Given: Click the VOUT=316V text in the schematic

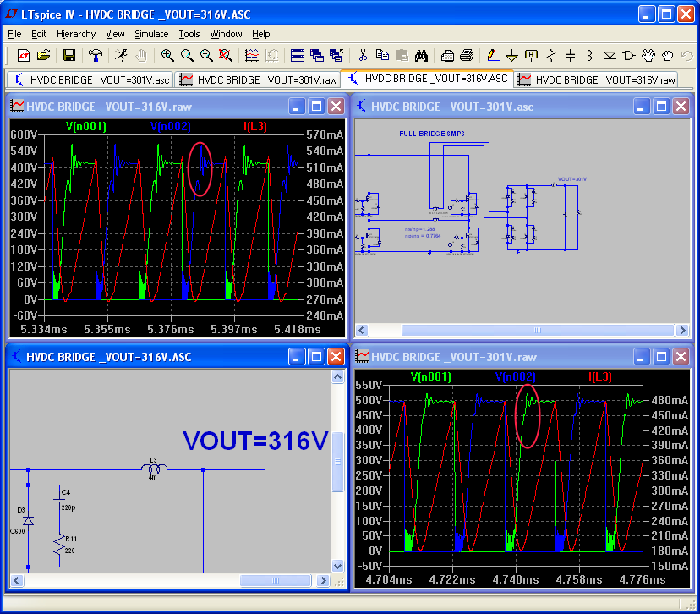Looking at the screenshot, I should coord(256,441).
